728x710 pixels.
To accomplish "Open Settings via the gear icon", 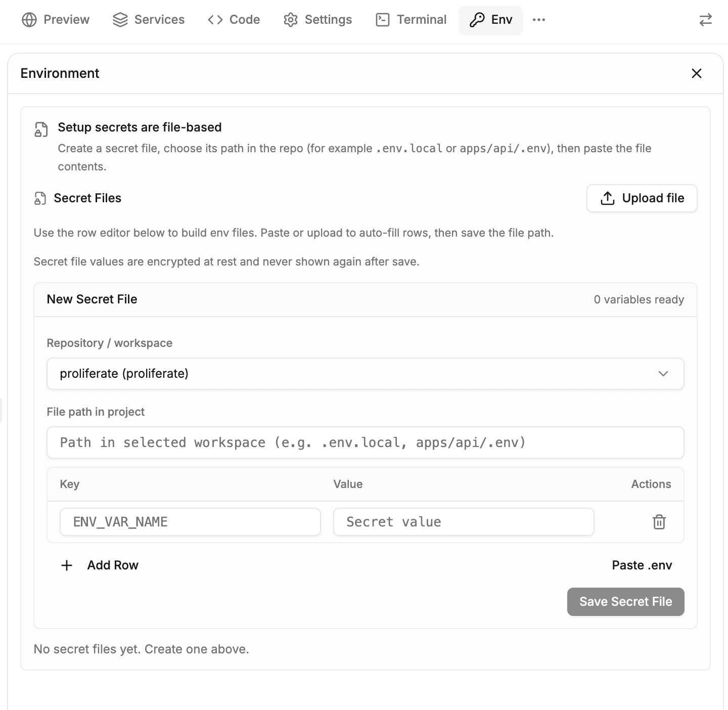I will (291, 20).
